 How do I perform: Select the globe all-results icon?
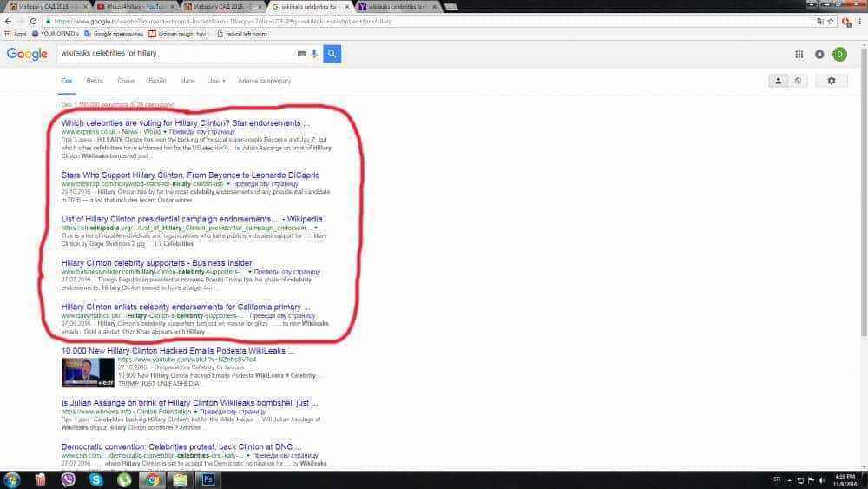pyautogui.click(x=798, y=81)
